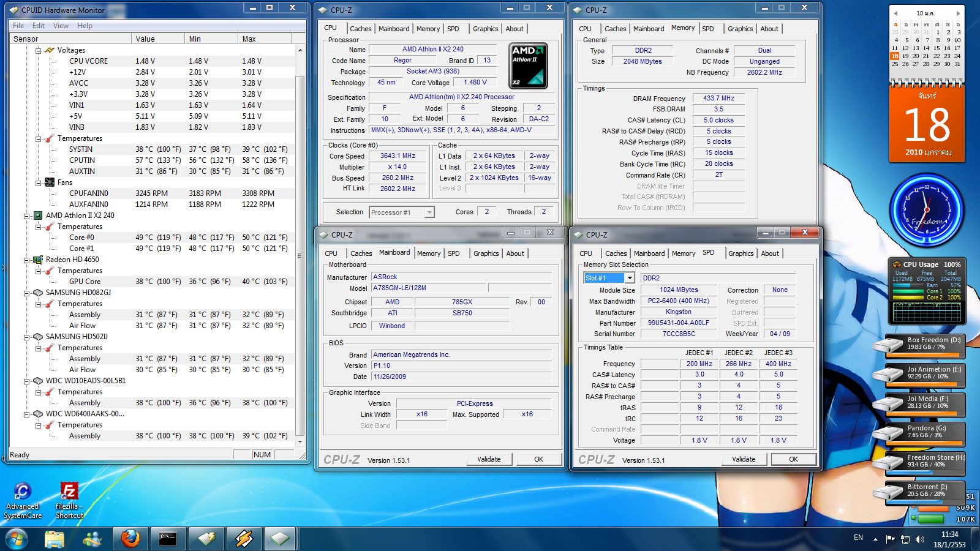Open the File menu in HWMonitor
This screenshot has height=551, width=980.
click(18, 26)
